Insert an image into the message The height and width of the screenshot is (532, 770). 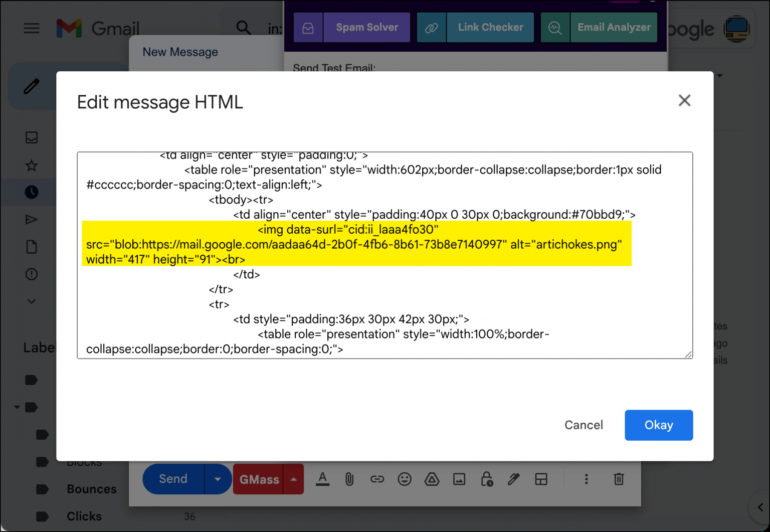pos(459,479)
